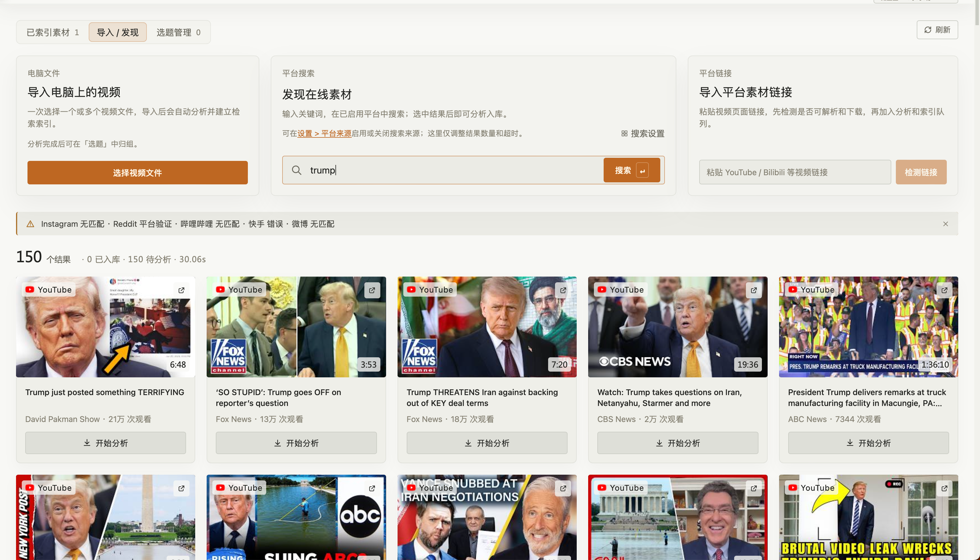The height and width of the screenshot is (560, 980).
Task: Start analysis for 'SO STUPID' Fox News video
Action: [296, 443]
